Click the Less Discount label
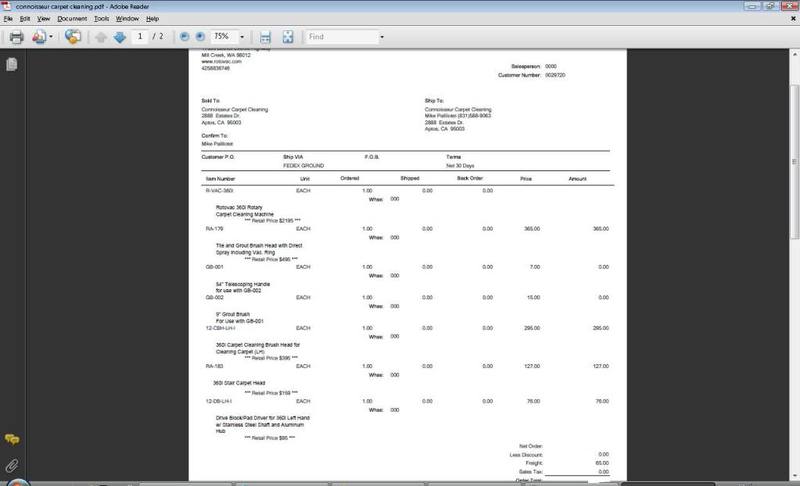Viewport: 800px width, 486px height. 526,455
